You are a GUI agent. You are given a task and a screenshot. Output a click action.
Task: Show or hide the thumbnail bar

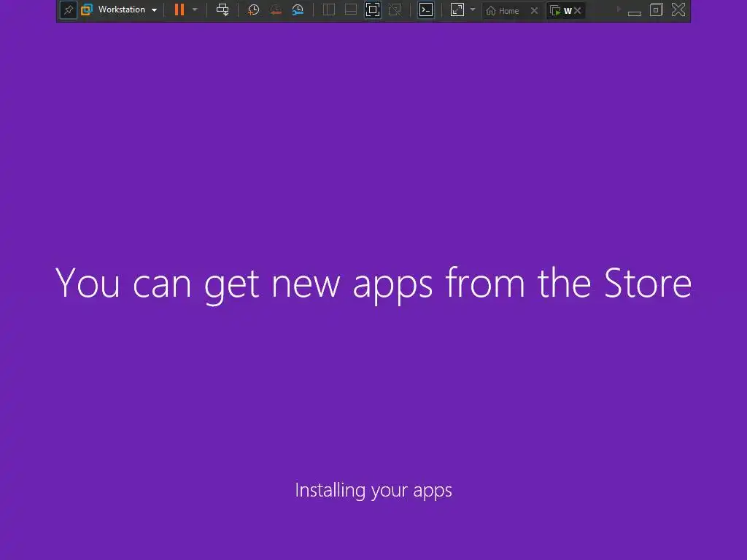[351, 9]
